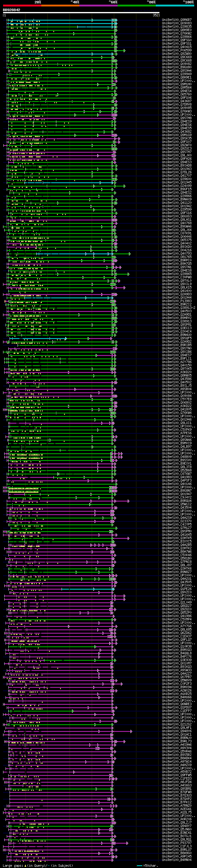Open hit UniRef100_Q8H9E0
Image resolution: width=197 pixels, height=868 pixels.
point(177,30)
